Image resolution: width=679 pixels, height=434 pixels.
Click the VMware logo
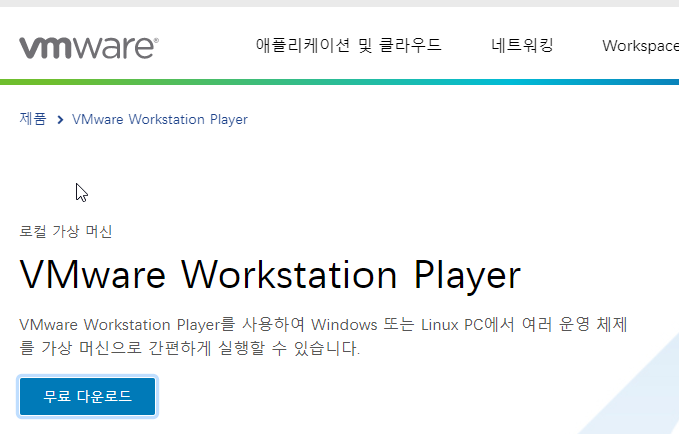89,48
